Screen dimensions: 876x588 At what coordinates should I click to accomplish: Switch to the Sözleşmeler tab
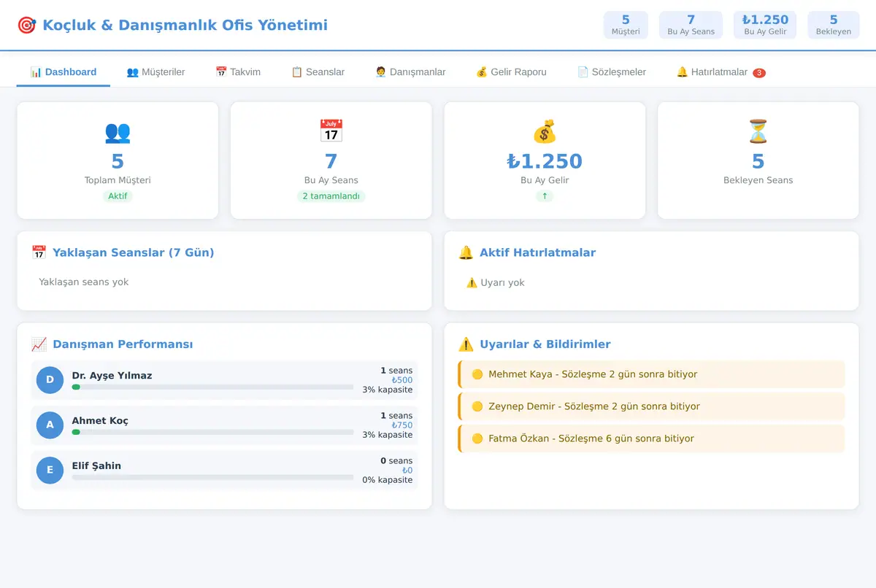[612, 72]
